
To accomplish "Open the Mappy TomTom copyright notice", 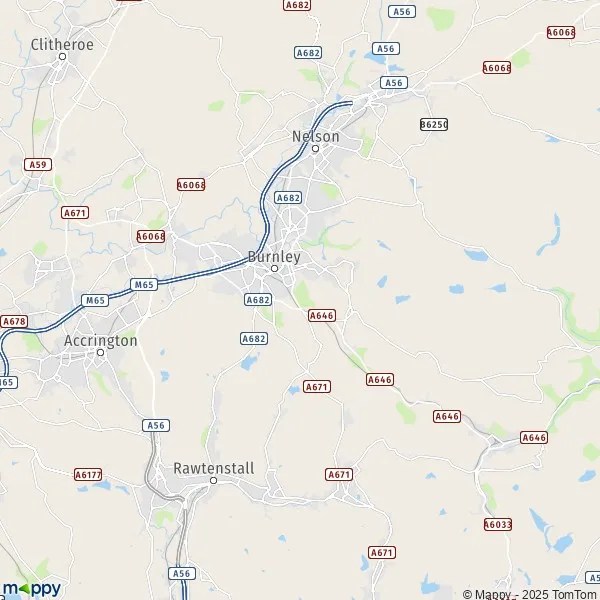I will pyautogui.click(x=531, y=594).
